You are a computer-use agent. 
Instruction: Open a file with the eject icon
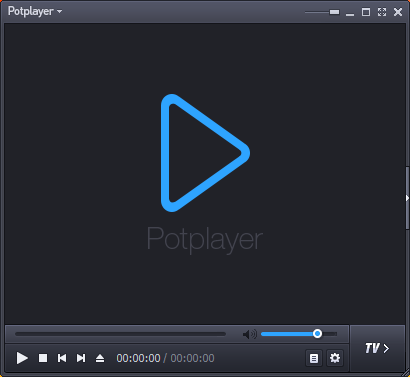pos(100,358)
